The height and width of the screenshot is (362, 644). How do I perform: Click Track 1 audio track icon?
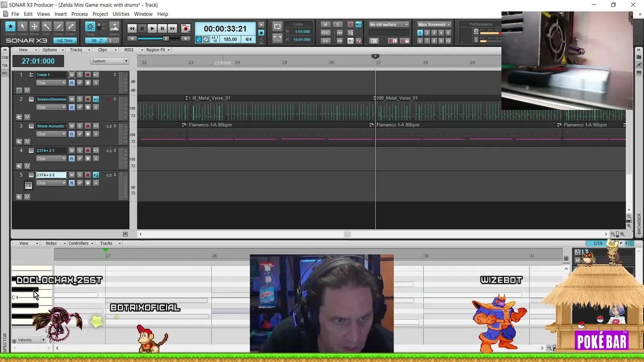click(x=31, y=74)
